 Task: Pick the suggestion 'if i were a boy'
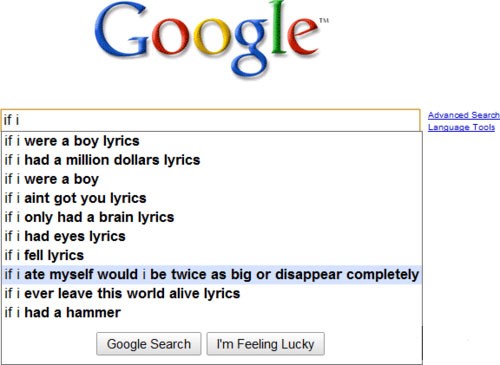tap(212, 179)
